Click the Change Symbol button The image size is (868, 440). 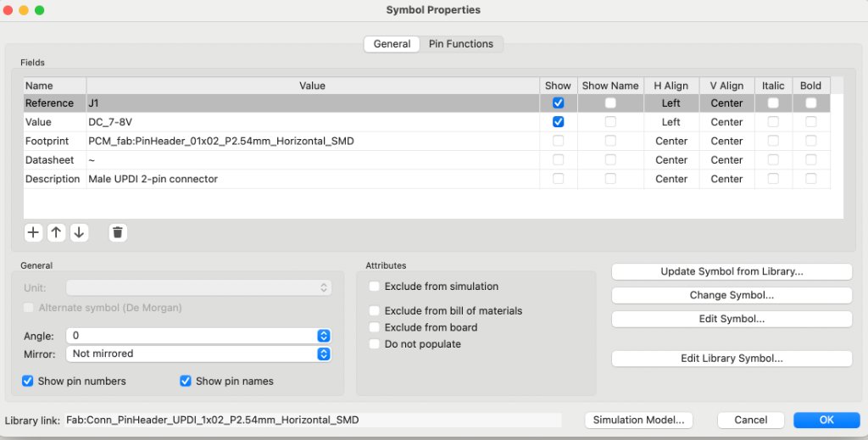pyautogui.click(x=732, y=295)
